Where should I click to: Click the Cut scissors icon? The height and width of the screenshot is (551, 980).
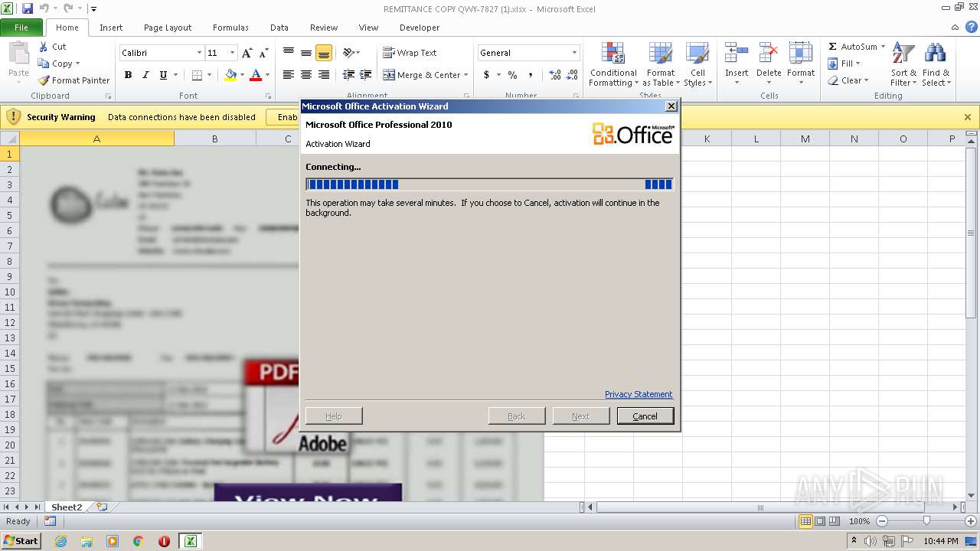(44, 47)
